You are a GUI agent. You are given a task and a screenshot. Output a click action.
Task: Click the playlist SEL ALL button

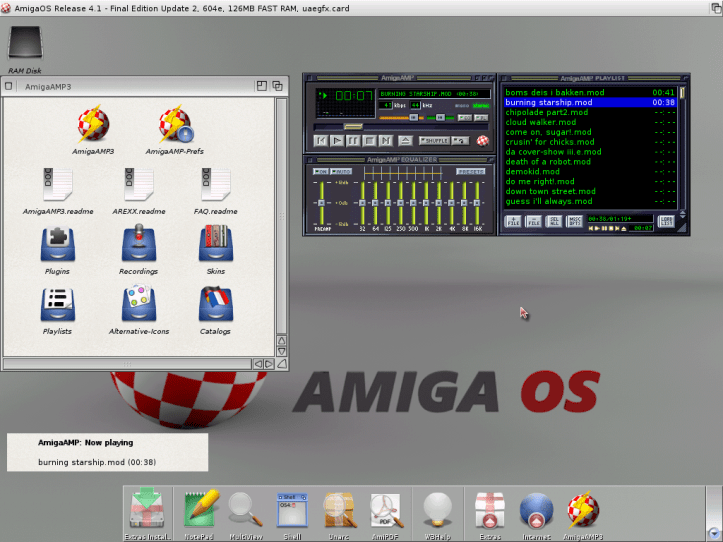[553, 221]
